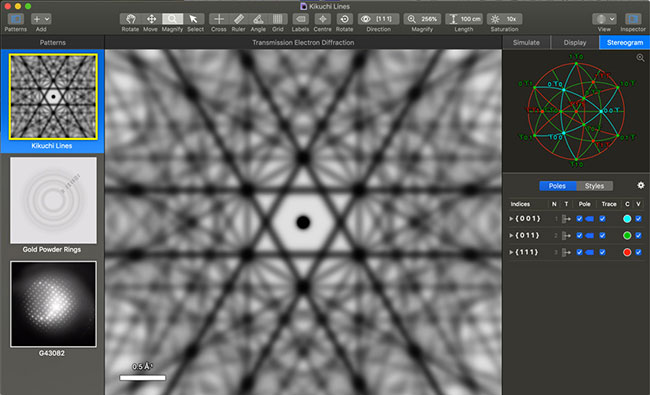
Task: Expand the {001} indices row
Action: coord(511,219)
